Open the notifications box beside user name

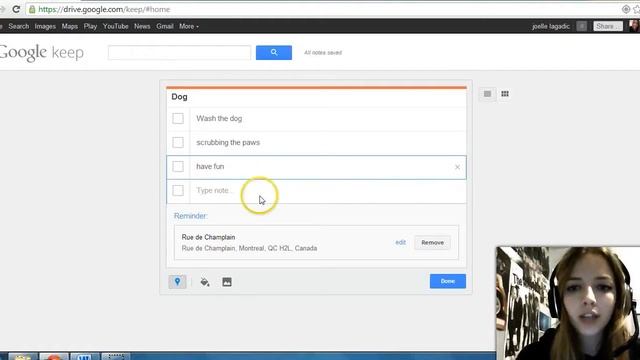coord(582,26)
